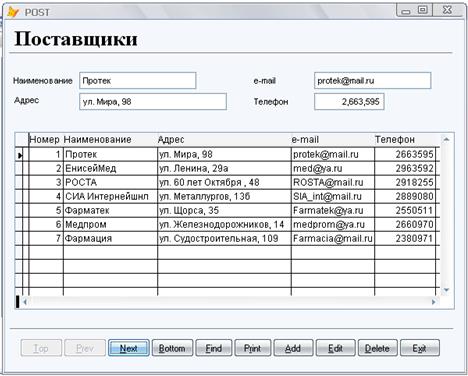
Task: Click the grid's vertical scrollbar up arrow
Action: [446, 139]
